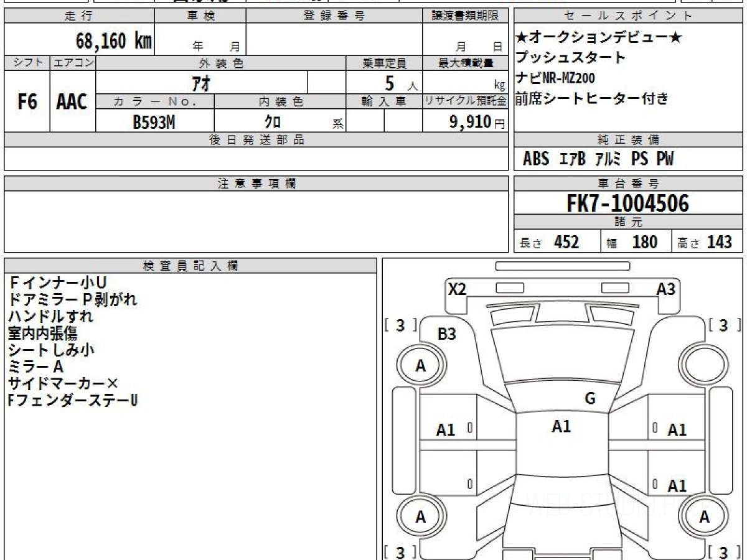Screen dimensions: 747x560
Task: Select the プッシュスタート line
Action: pyautogui.click(x=570, y=58)
